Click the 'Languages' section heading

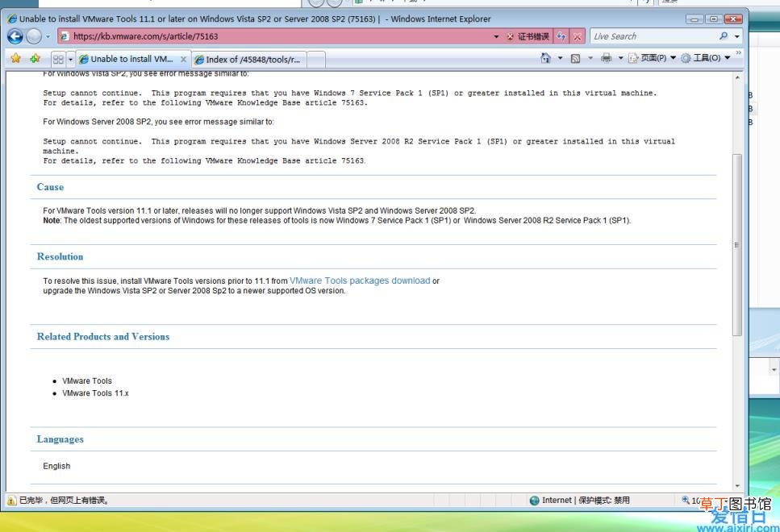[60, 439]
